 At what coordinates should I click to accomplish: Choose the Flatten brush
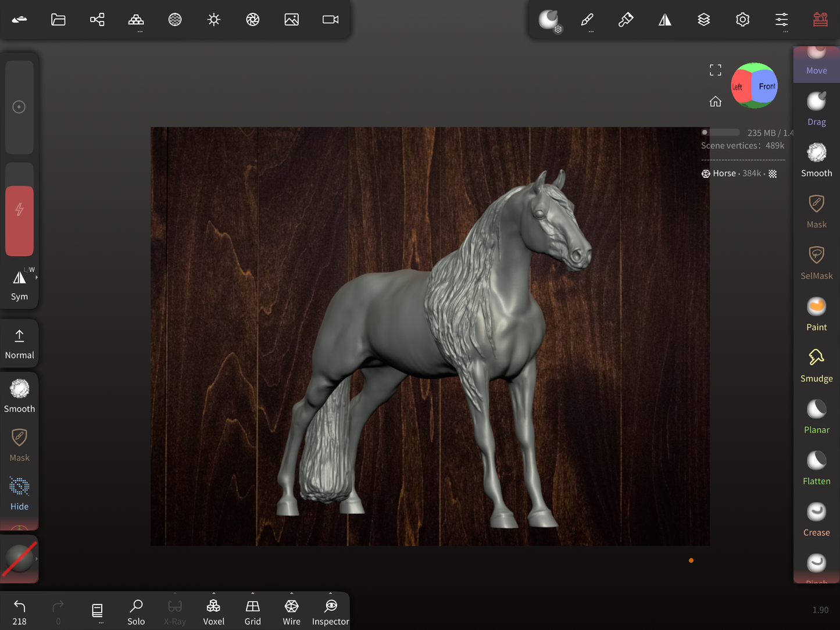[x=816, y=468]
